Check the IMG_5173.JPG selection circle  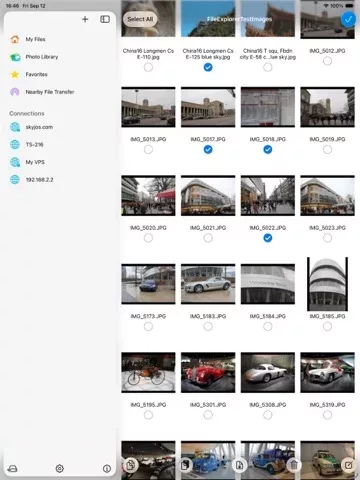tap(148, 327)
